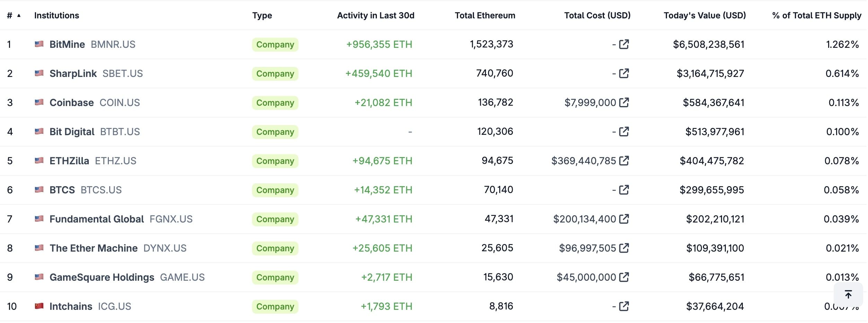Sort by Today's Value (USD) header
The image size is (868, 323).
(704, 16)
